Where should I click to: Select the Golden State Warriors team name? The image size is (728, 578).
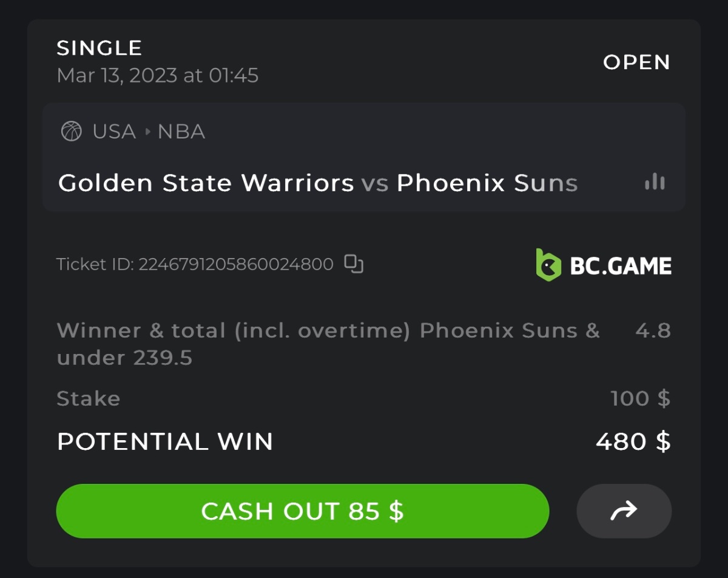tap(206, 183)
